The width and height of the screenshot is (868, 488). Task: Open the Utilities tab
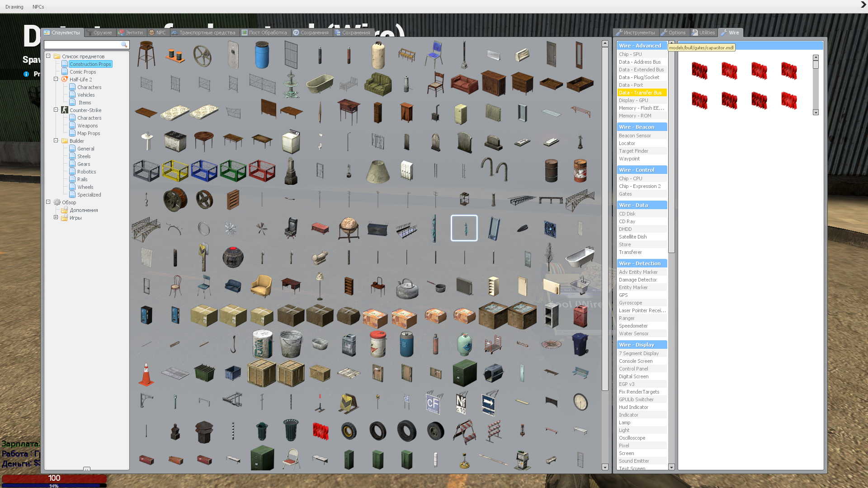(x=703, y=33)
